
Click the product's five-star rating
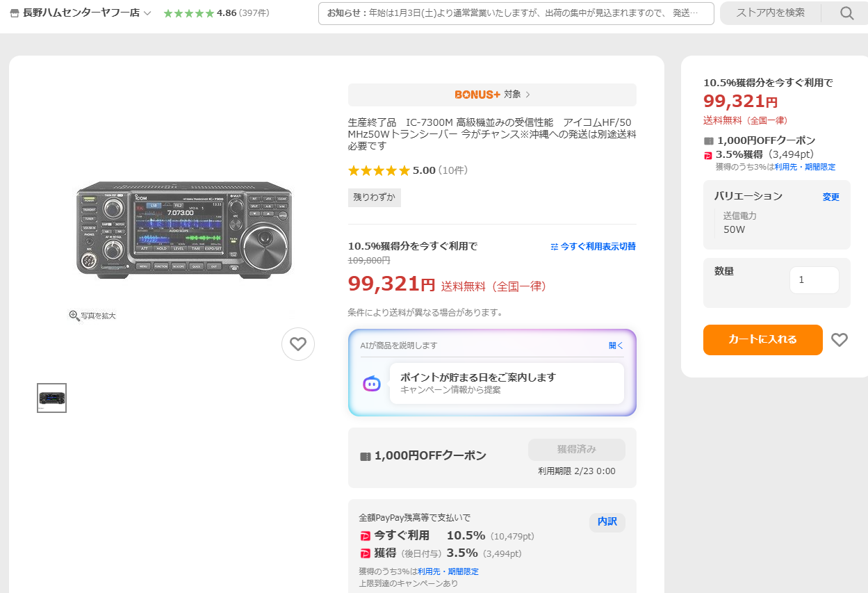click(379, 170)
